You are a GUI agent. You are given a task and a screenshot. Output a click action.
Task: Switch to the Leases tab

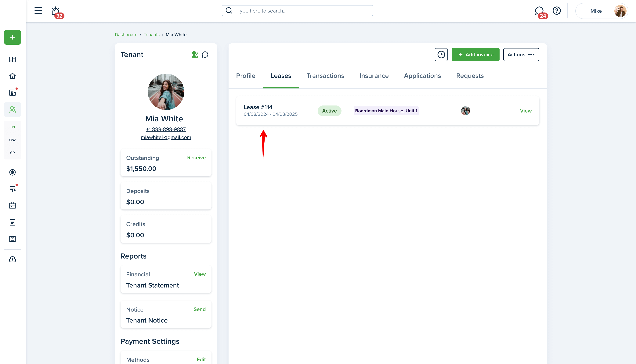tap(281, 76)
